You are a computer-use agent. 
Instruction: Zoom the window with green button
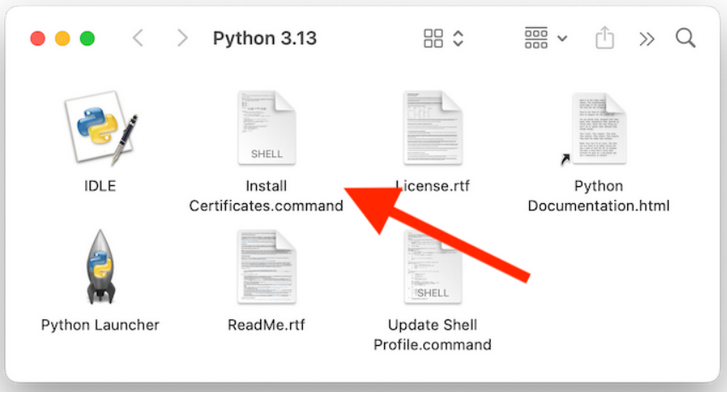[87, 38]
